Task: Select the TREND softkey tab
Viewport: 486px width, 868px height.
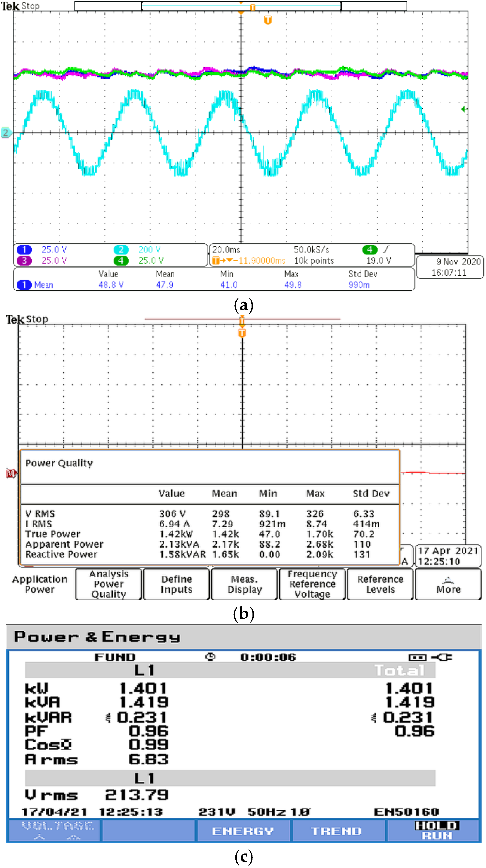Action: tap(336, 831)
